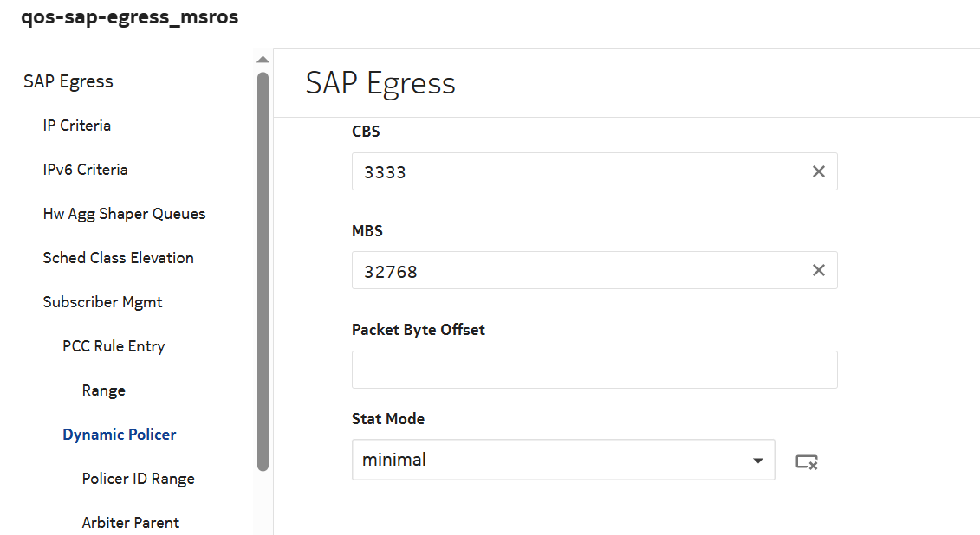The width and height of the screenshot is (980, 535).
Task: Click inside the Packet Byte Offset field
Action: (x=594, y=369)
